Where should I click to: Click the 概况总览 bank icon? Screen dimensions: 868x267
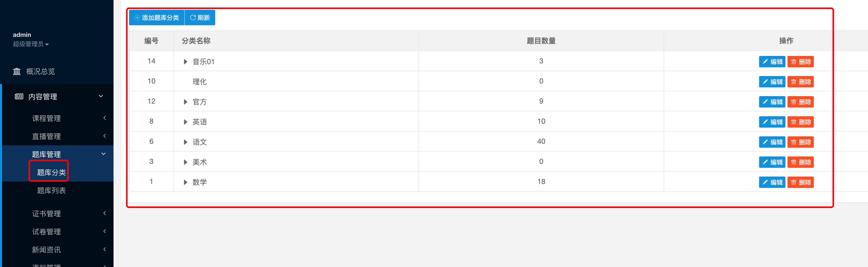(17, 71)
